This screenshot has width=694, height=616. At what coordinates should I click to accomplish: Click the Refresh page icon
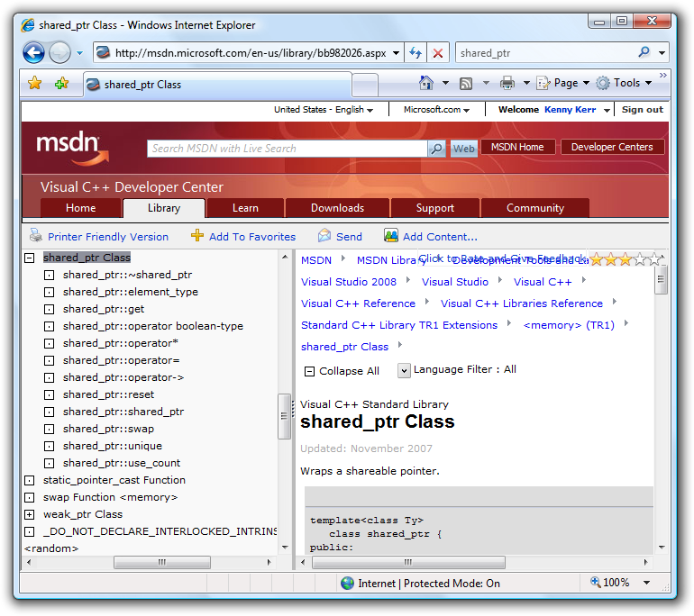point(415,53)
